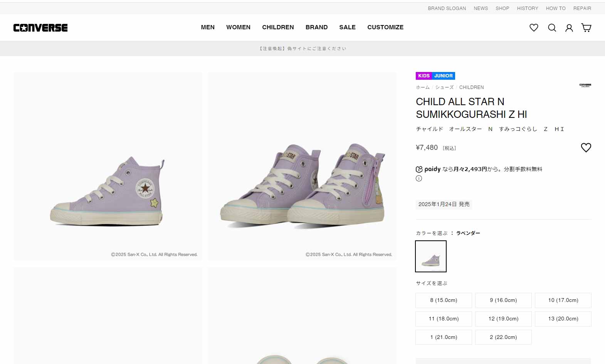The width and height of the screenshot is (605, 364).
Task: Open the shopping cart icon
Action: tap(586, 28)
